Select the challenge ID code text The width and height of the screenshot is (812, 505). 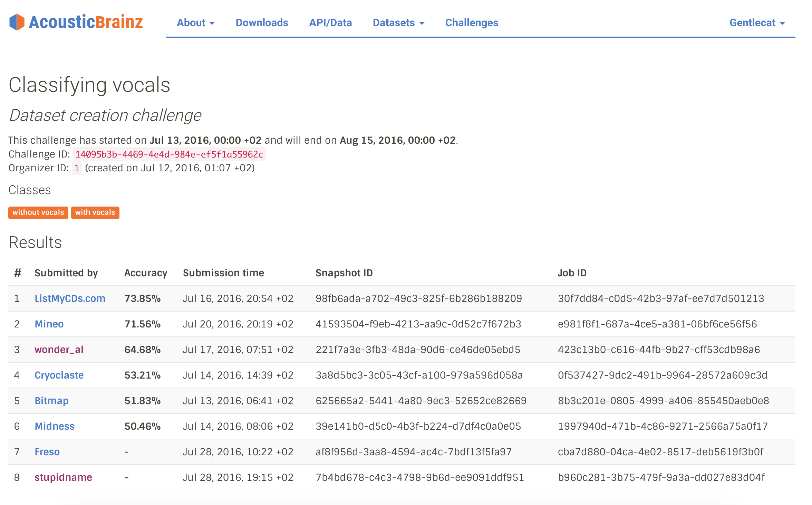[x=169, y=154]
